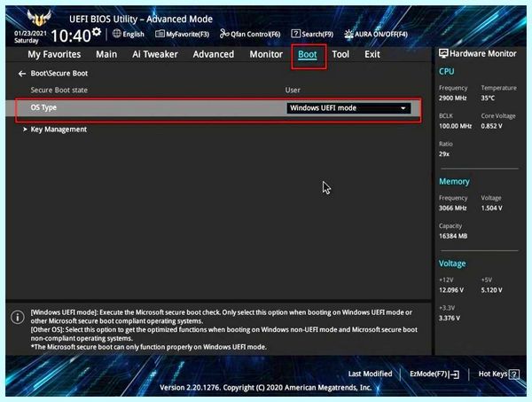The image size is (532, 402).
Task: Click memory capacity value 16384 MB
Action: pos(453,236)
